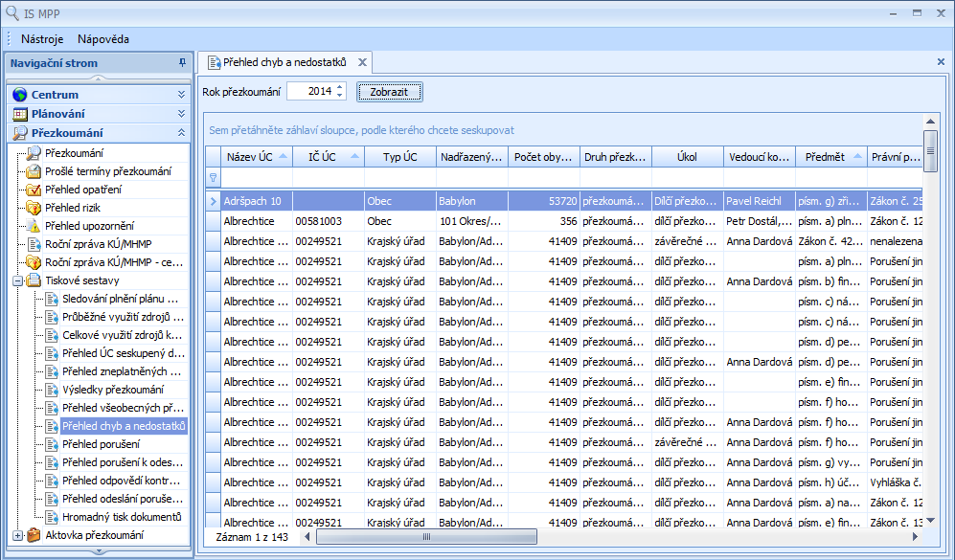Open the Nástroje menu

42,39
